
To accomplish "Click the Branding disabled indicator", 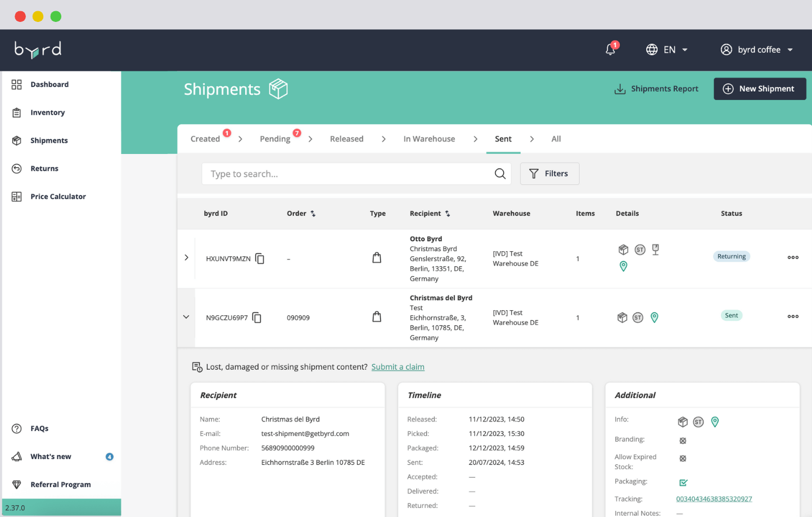I will (x=683, y=441).
